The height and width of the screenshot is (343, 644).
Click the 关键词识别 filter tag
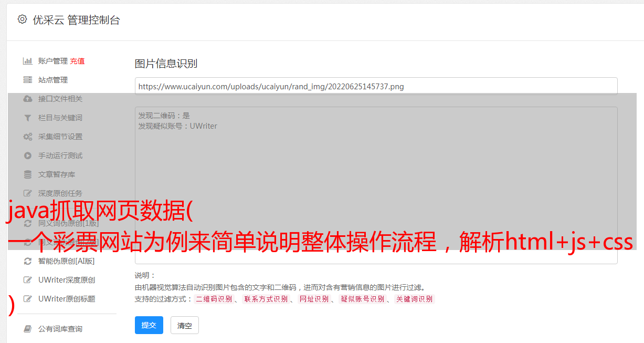coord(414,299)
